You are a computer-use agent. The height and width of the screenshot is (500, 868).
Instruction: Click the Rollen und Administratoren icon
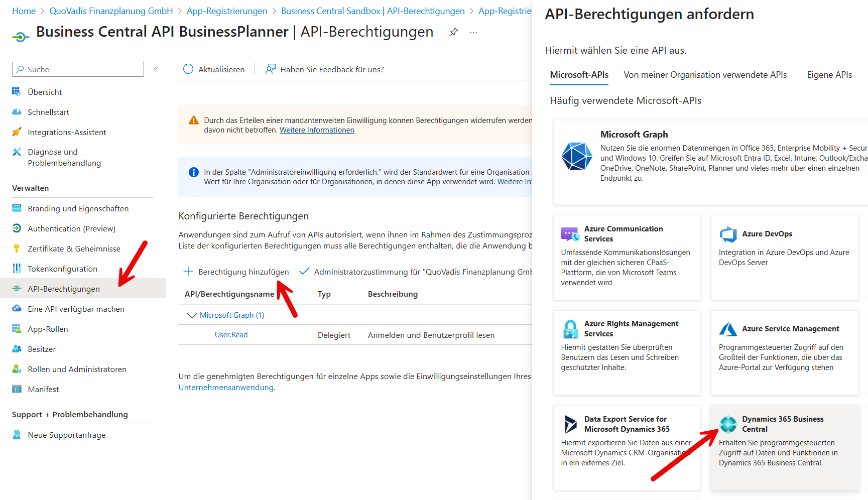click(x=17, y=369)
